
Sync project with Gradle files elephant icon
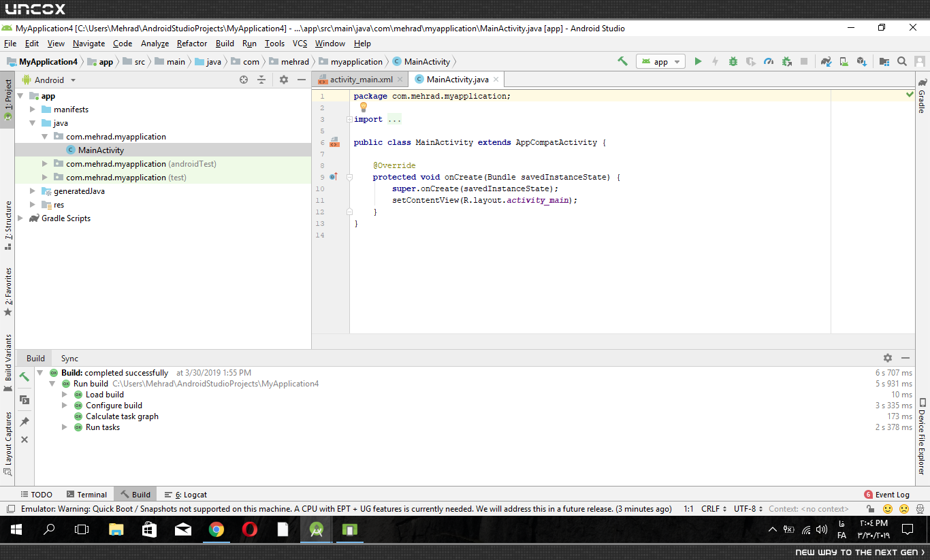(x=826, y=61)
